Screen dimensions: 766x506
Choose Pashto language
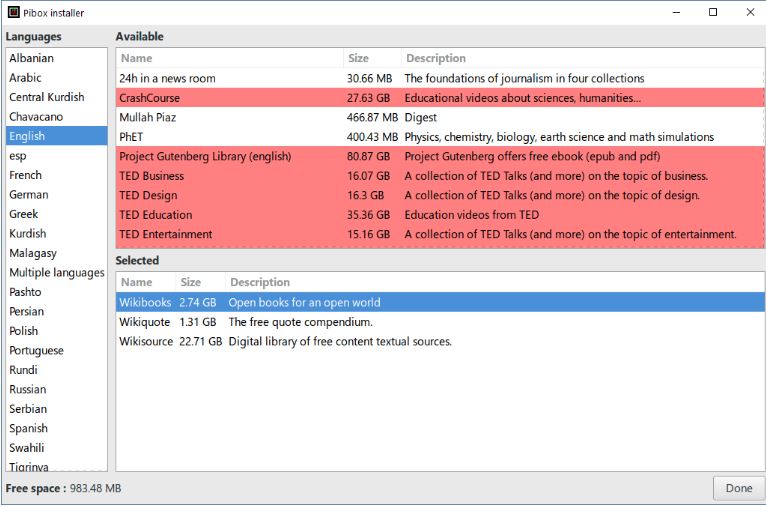pos(57,292)
